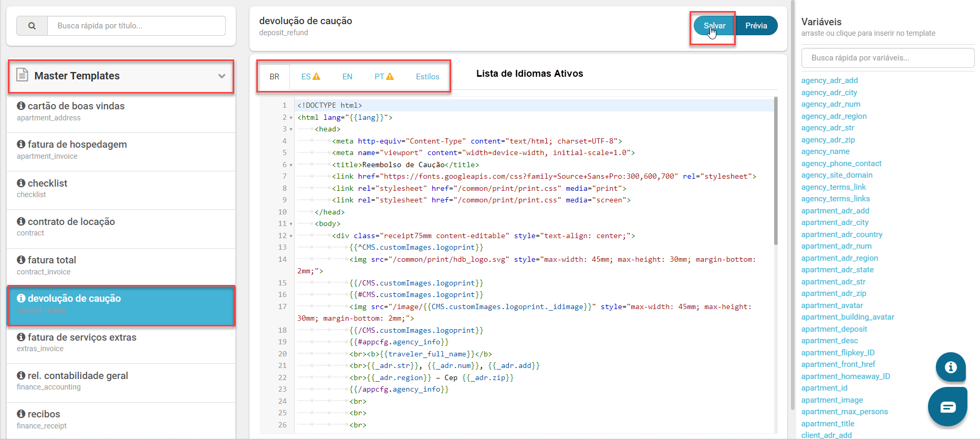Click info icon beside contrato de locação
The width and height of the screenshot is (980, 440).
21,221
